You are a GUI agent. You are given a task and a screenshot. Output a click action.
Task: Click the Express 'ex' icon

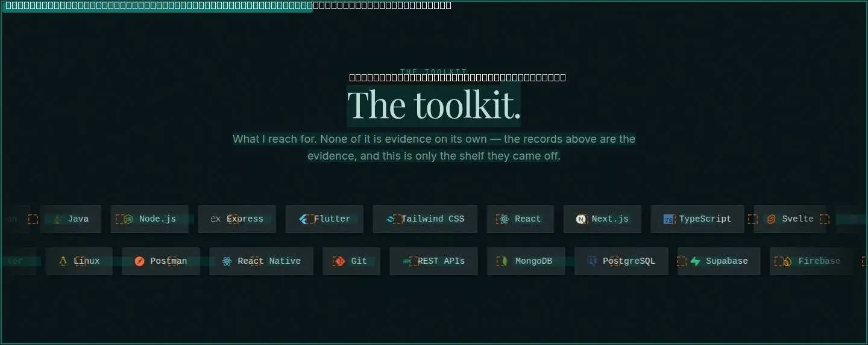point(215,219)
